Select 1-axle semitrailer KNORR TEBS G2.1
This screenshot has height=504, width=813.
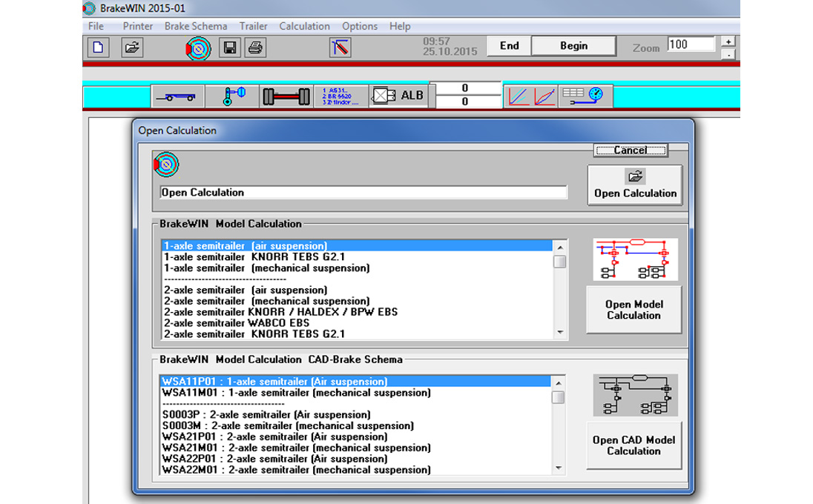357,257
